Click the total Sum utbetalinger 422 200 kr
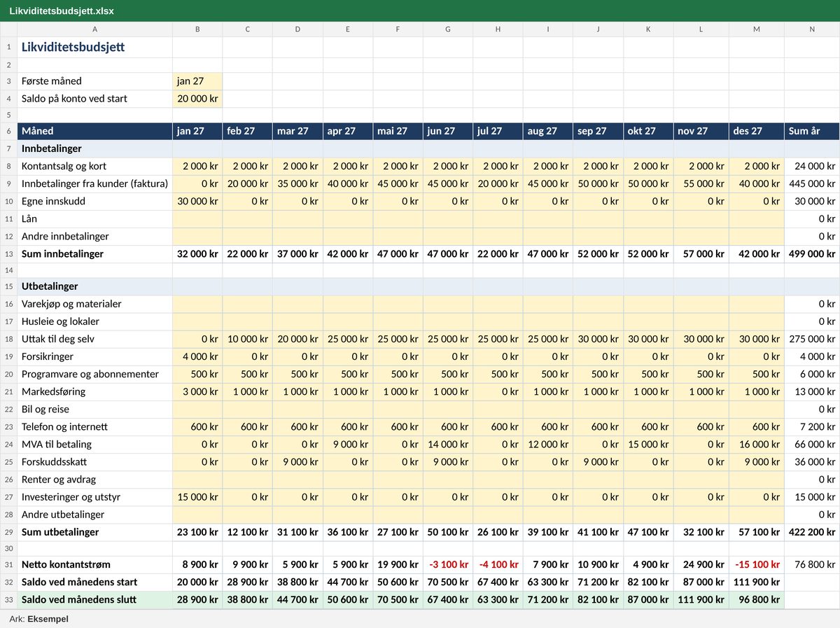The image size is (840, 628). coord(812,532)
